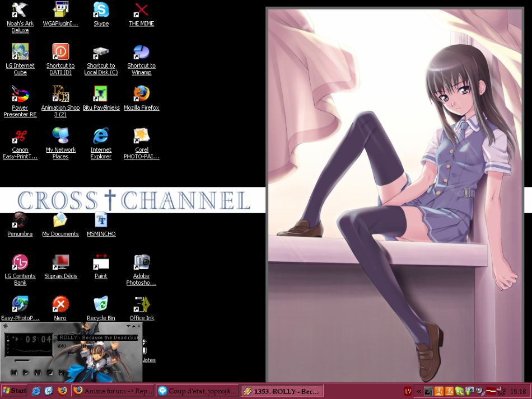Open Shortcut to DATI (D) drive
The image size is (532, 399).
point(60,59)
